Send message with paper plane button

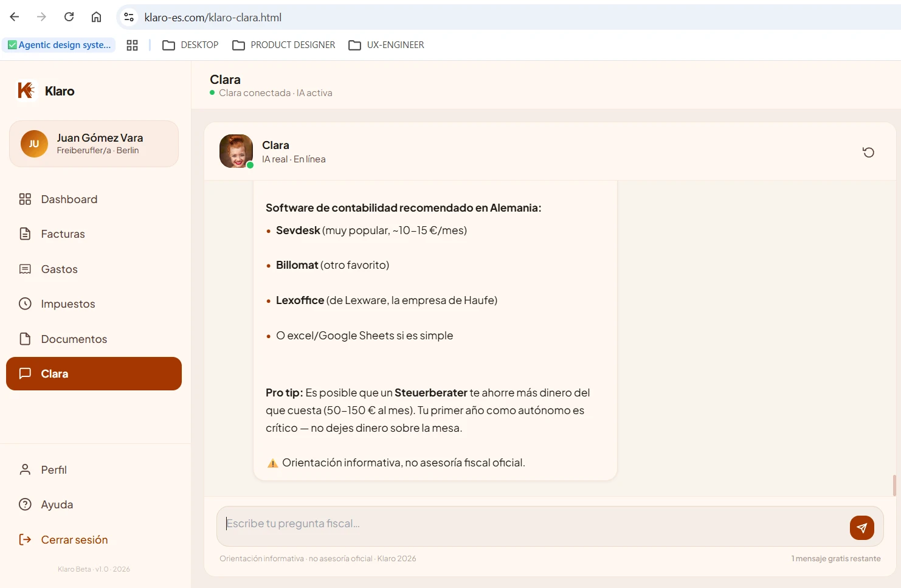point(862,528)
